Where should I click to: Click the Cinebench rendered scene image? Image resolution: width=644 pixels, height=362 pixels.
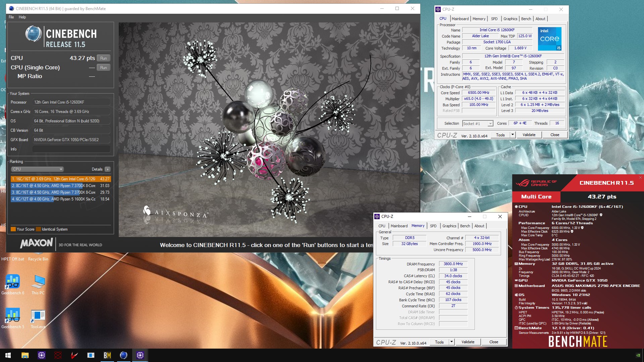(x=269, y=130)
